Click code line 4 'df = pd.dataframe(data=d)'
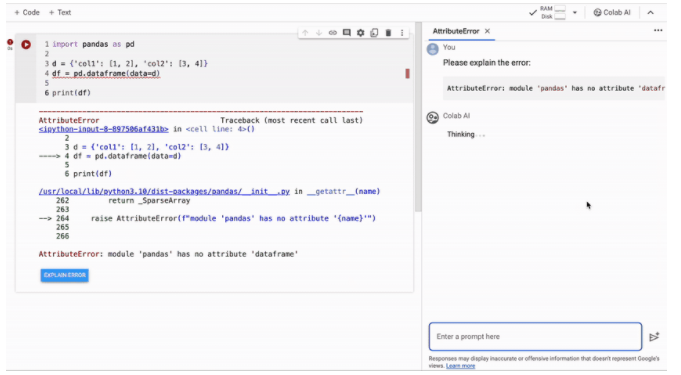The width and height of the screenshot is (681, 375). tap(106, 73)
